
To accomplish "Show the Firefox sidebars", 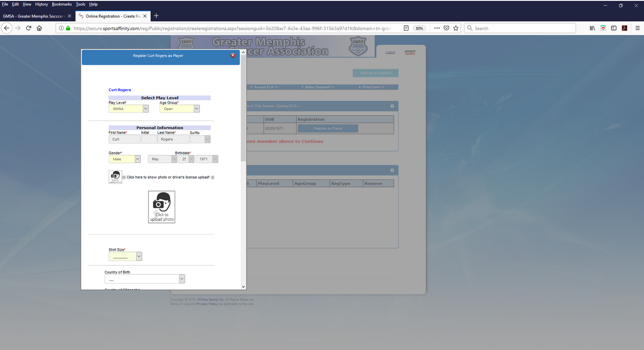I will click(x=614, y=28).
